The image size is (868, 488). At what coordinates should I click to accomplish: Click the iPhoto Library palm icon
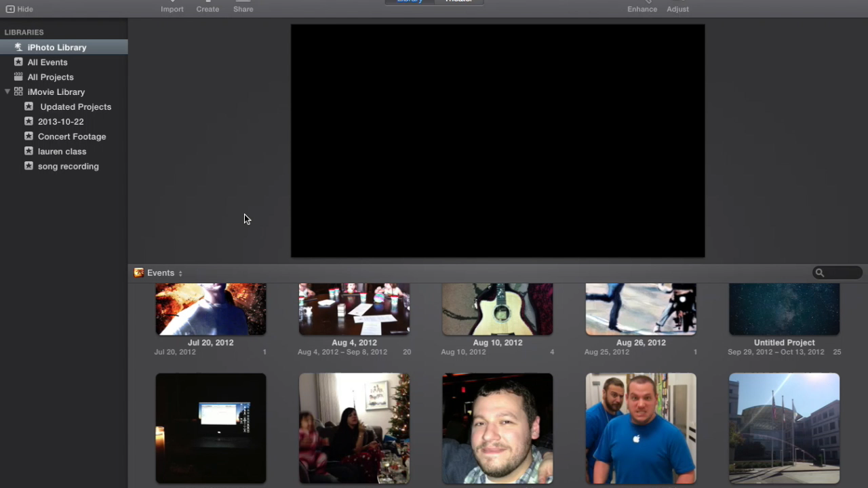[x=18, y=47]
